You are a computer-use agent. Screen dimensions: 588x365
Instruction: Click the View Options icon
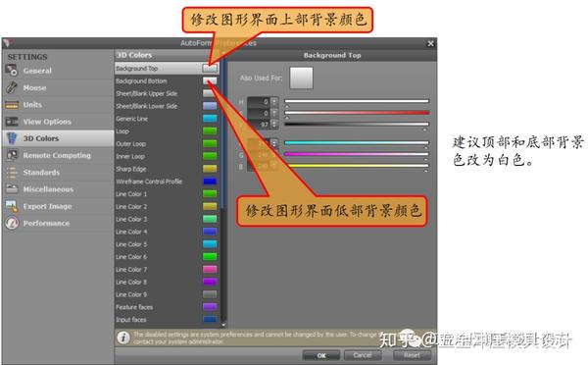click(12, 122)
